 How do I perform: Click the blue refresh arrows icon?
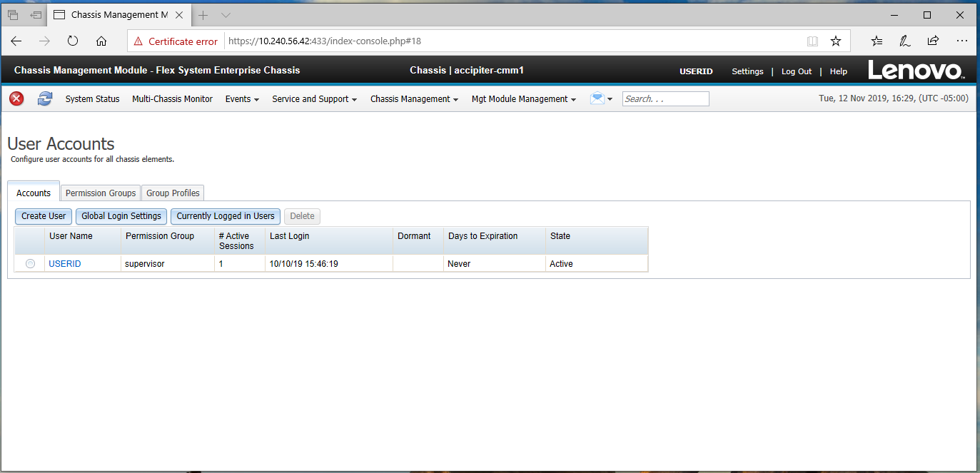(45, 99)
